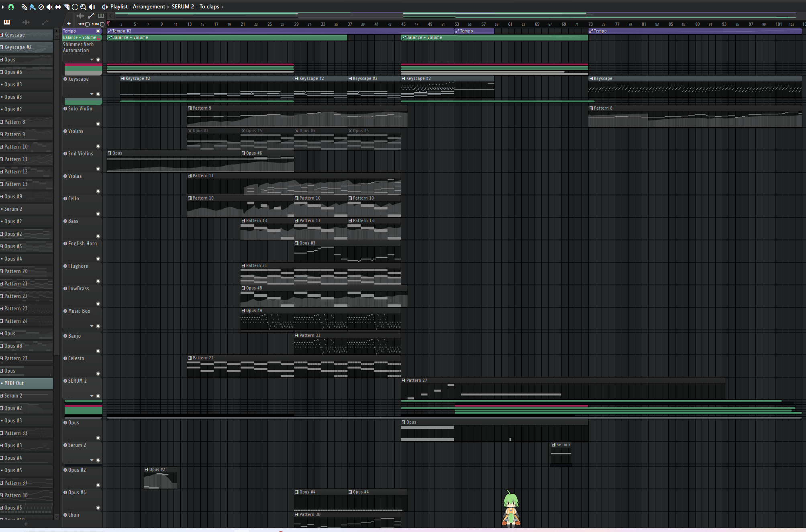Click waveform icon above the STEP toggle
The width and height of the screenshot is (806, 532).
80,16
